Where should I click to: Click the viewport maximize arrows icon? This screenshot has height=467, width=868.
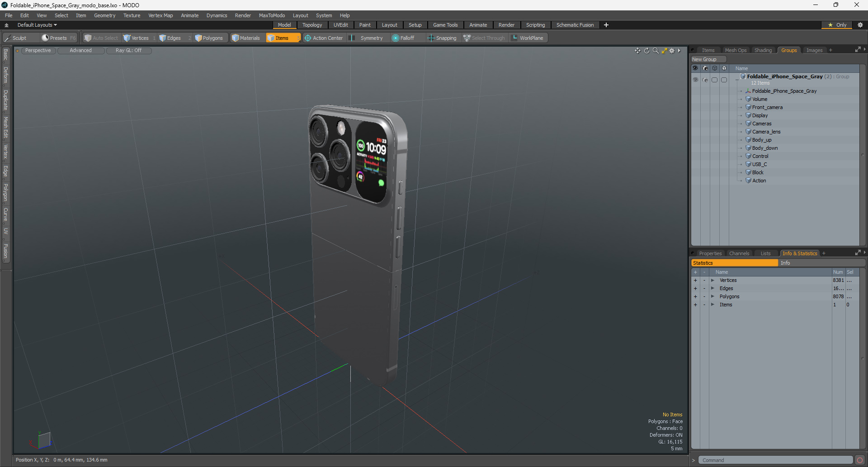pos(664,51)
